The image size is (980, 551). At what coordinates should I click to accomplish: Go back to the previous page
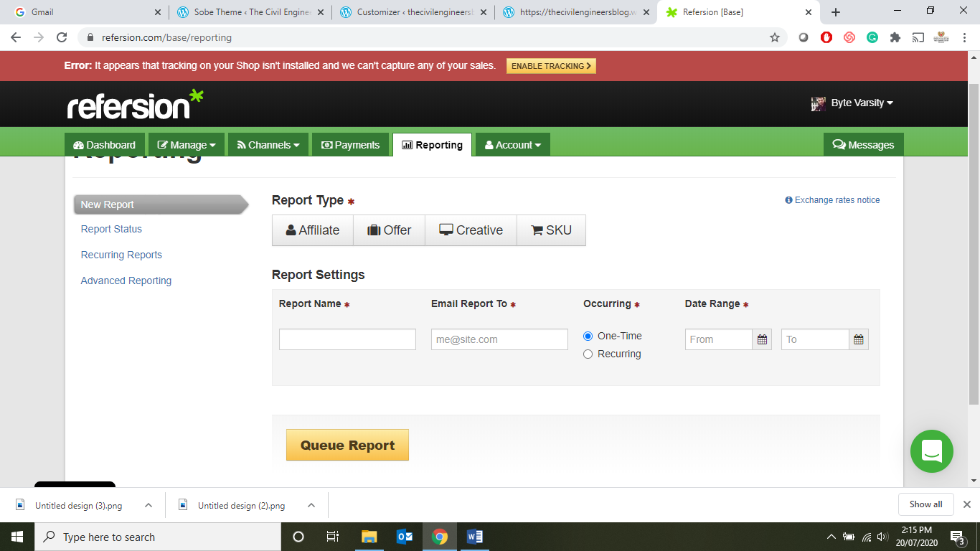(x=16, y=37)
